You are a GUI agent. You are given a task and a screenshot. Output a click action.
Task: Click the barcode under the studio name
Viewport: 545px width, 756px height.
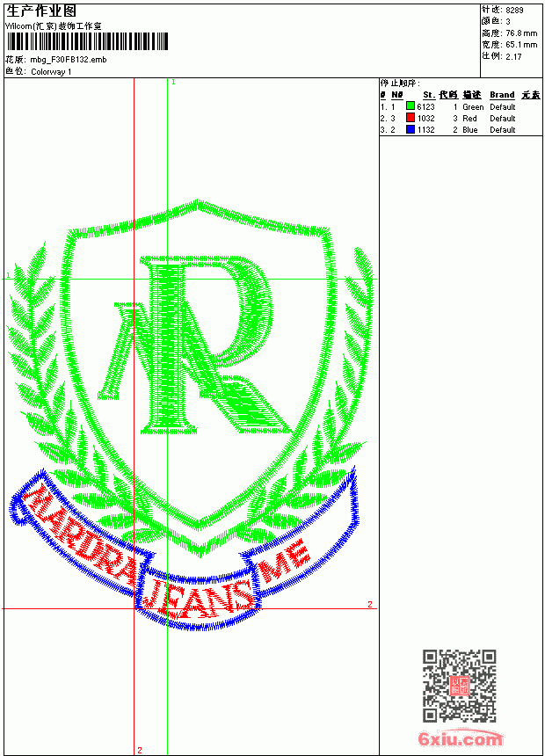[87, 41]
